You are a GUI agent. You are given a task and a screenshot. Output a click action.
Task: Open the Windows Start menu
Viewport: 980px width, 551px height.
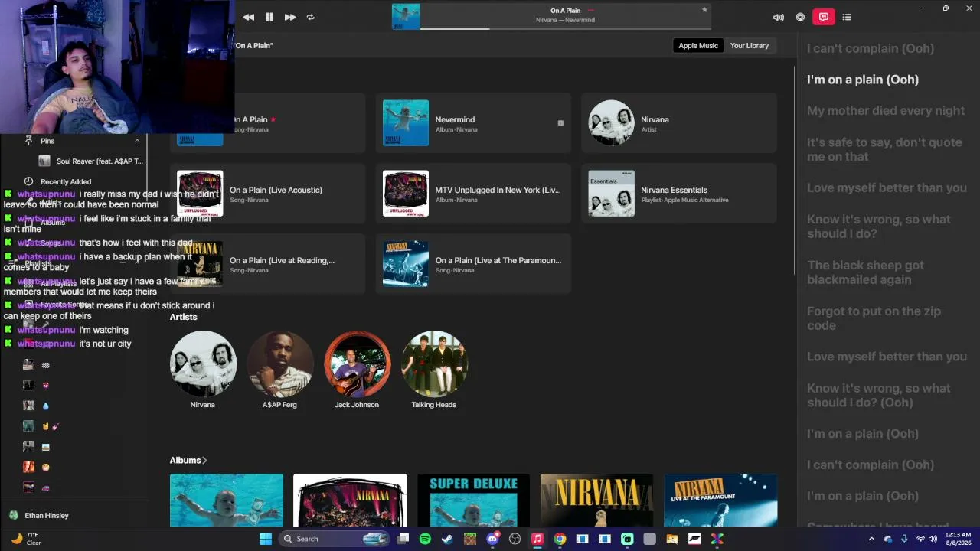[x=266, y=539]
